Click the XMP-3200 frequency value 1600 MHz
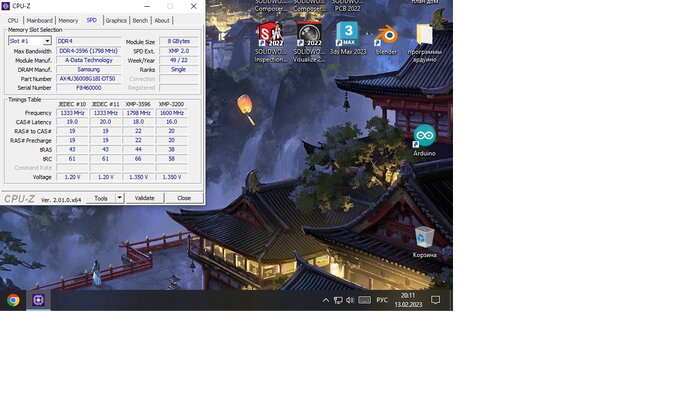Viewport: 700px width, 394px height. pyautogui.click(x=171, y=113)
